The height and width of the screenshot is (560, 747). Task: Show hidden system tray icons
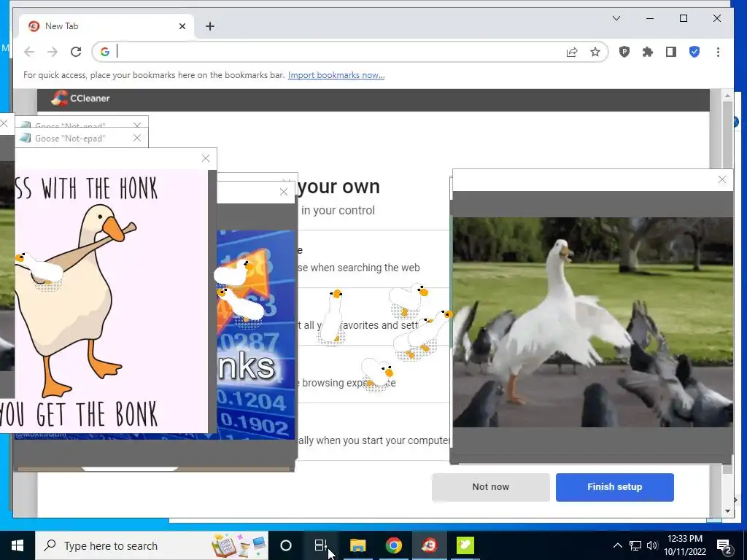(x=617, y=545)
